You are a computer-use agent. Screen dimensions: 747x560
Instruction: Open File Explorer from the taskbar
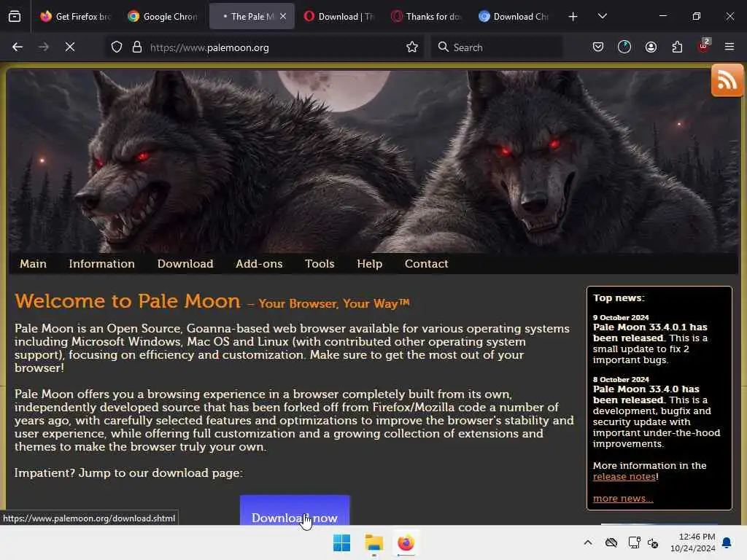374,542
